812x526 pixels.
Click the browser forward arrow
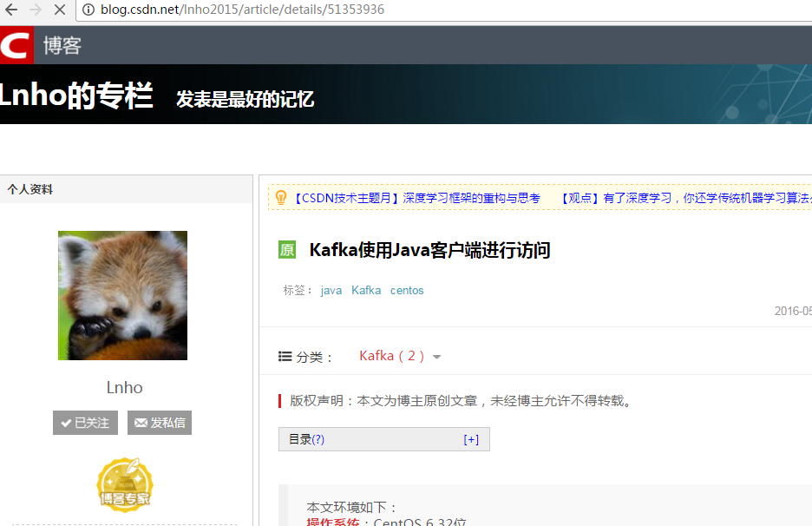coord(36,10)
